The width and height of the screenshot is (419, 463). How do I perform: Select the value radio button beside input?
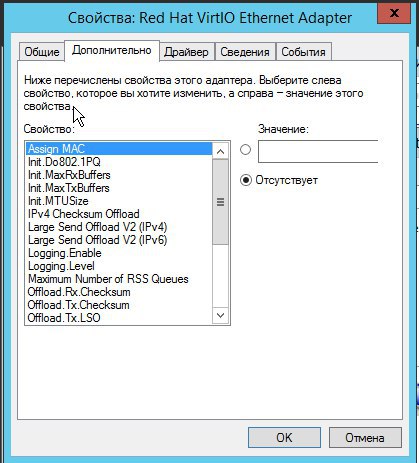pyautogui.click(x=246, y=150)
